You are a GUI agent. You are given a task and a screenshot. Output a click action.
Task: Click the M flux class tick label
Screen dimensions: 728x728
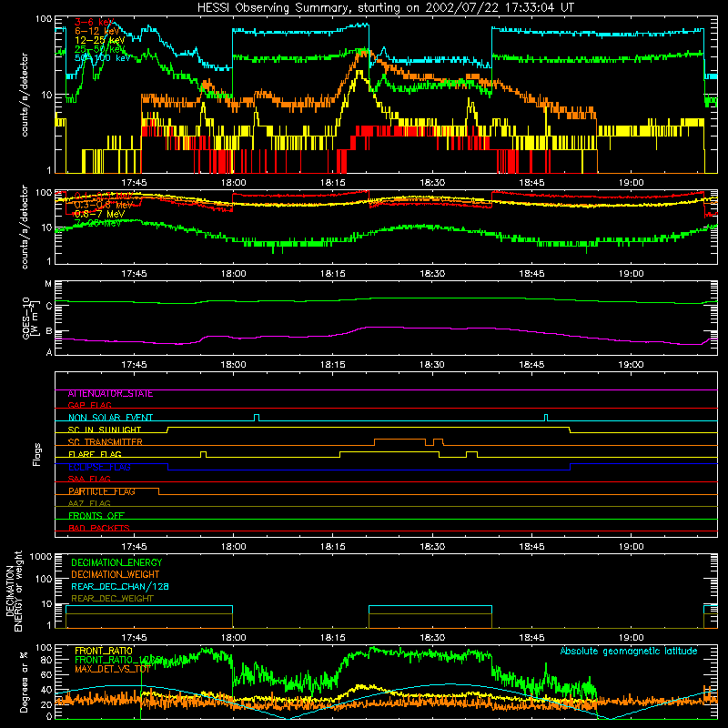tap(48, 284)
